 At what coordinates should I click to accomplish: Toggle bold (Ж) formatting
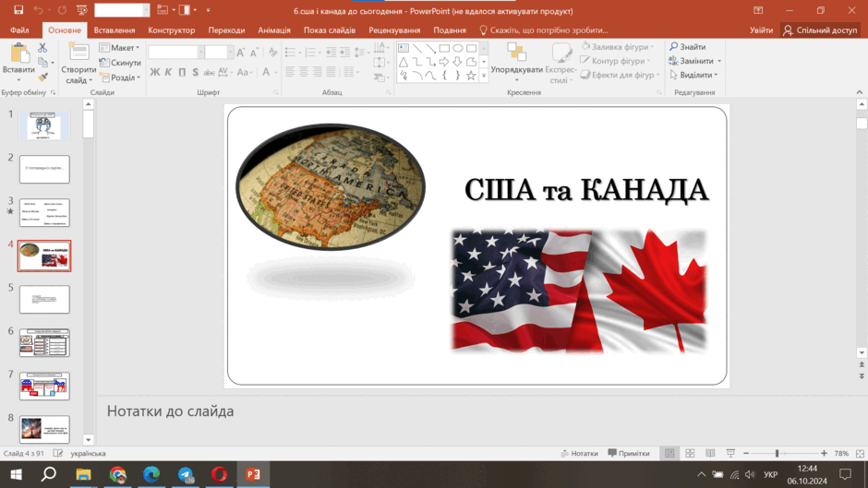(x=155, y=72)
